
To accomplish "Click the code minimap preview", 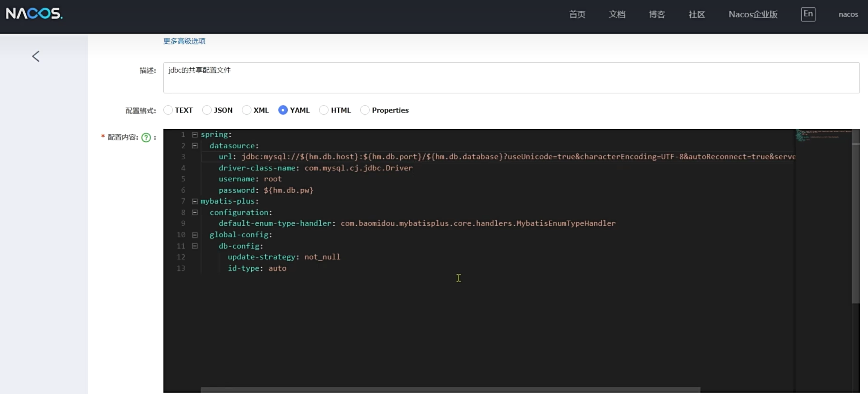I will (822, 136).
